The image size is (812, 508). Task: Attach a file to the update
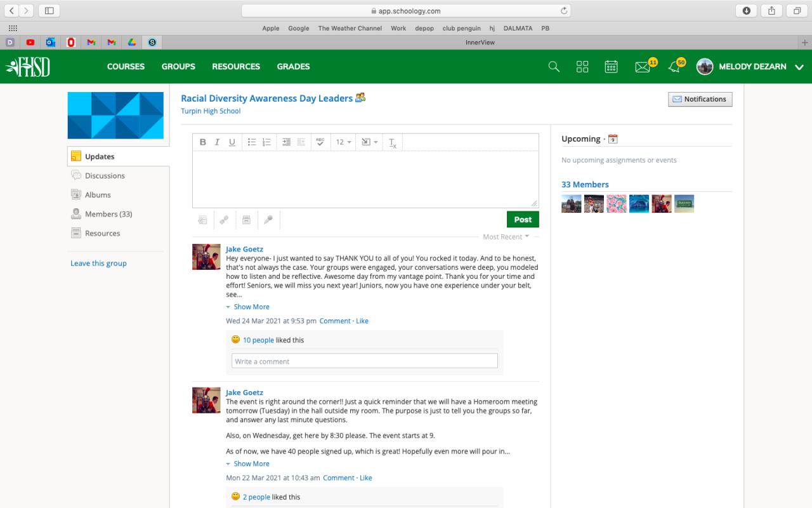203,220
